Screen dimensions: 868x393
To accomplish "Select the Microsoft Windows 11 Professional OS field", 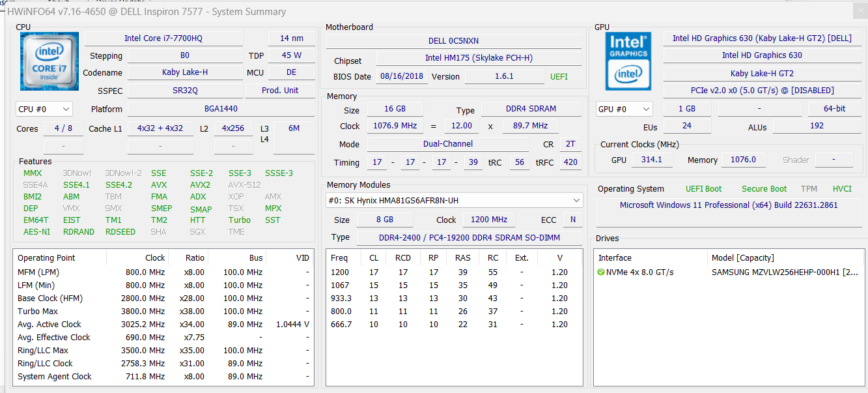I will click(x=728, y=205).
